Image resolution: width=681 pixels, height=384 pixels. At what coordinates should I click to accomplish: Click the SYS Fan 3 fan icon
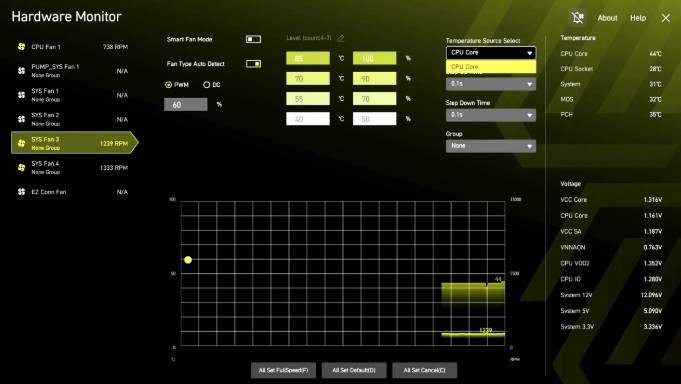pos(21,143)
